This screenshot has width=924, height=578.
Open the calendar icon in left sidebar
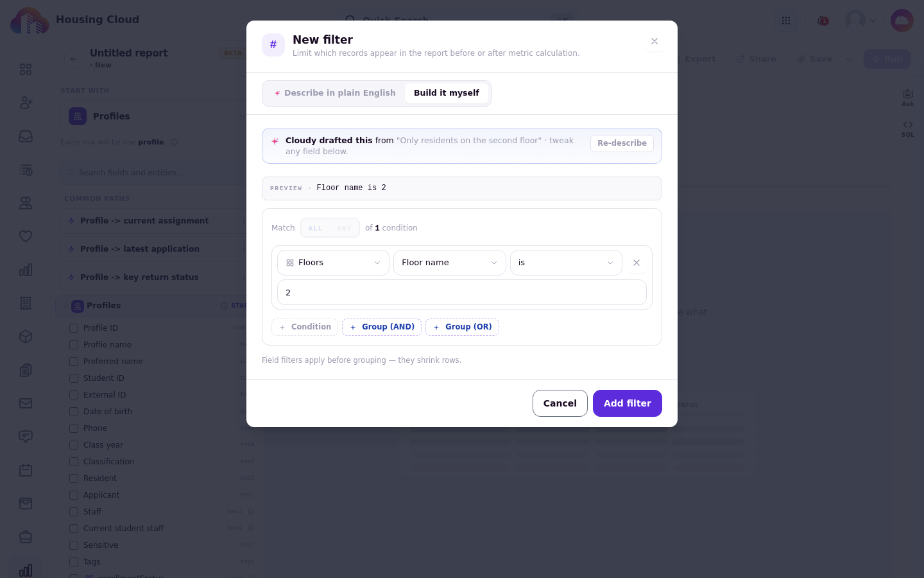pyautogui.click(x=26, y=470)
